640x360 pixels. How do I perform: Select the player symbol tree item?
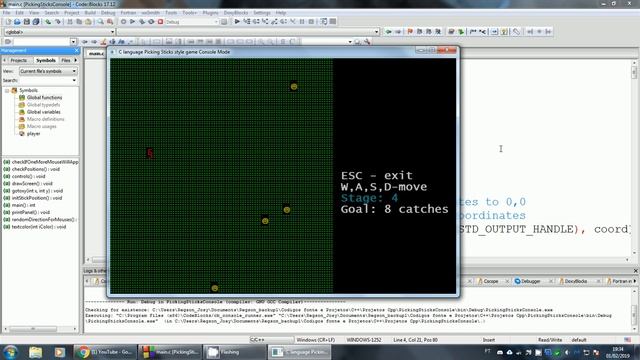coord(33,133)
